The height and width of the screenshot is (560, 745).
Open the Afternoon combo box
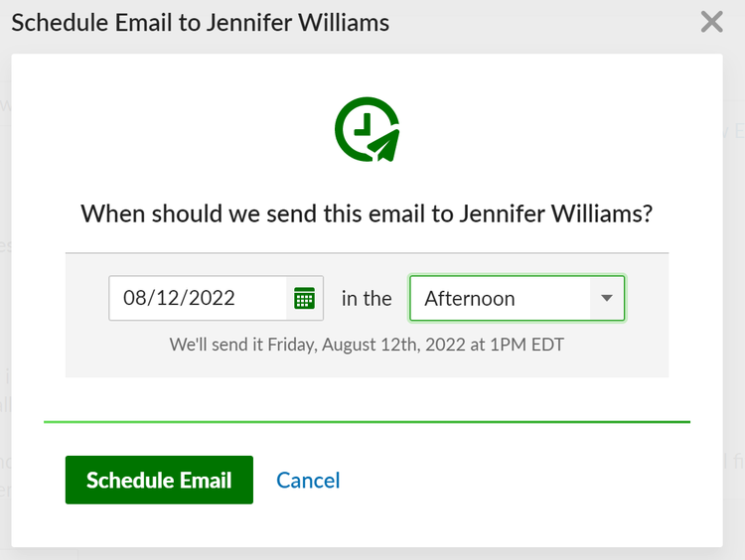[x=517, y=298]
